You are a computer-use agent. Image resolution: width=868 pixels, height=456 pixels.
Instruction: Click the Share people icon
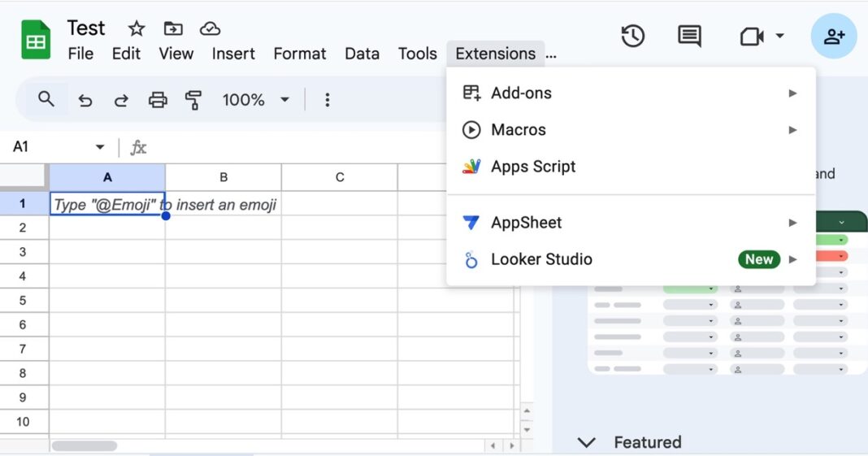[834, 37]
